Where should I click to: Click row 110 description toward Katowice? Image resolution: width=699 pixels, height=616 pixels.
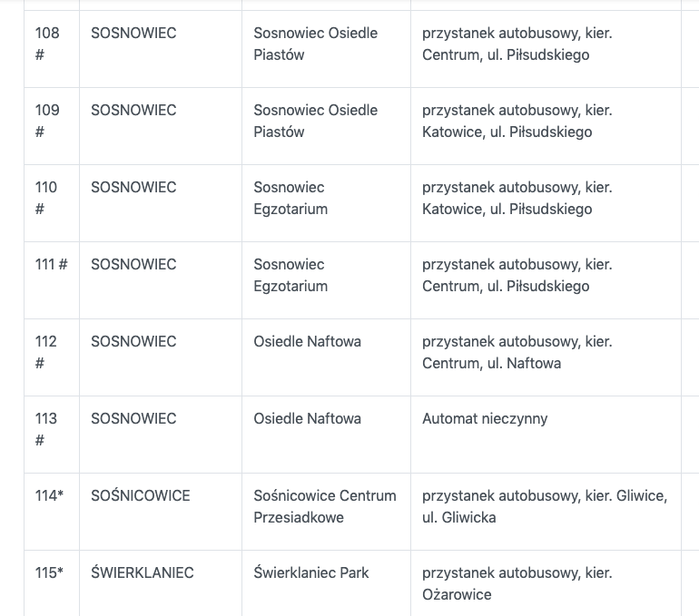click(517, 198)
